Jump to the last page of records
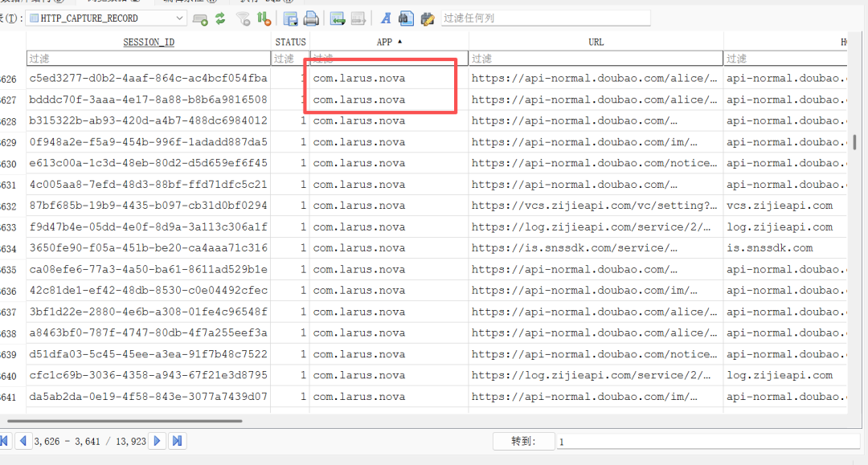 177,441
